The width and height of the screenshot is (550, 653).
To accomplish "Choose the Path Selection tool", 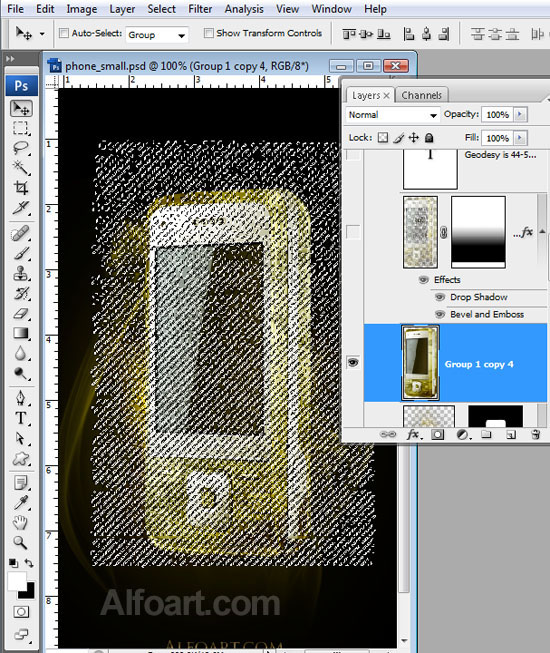I will pos(20,438).
